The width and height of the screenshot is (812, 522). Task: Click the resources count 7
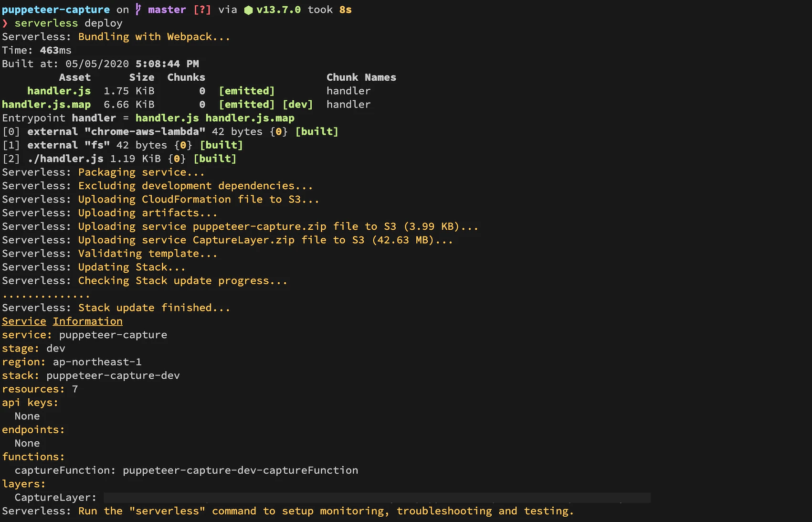[75, 389]
